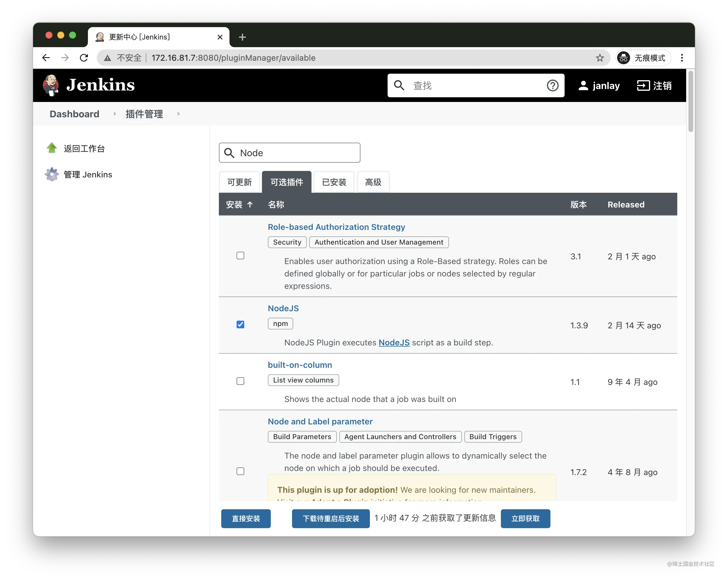
Task: Check the Role-based Authorization Strategy checkbox
Action: 240,256
